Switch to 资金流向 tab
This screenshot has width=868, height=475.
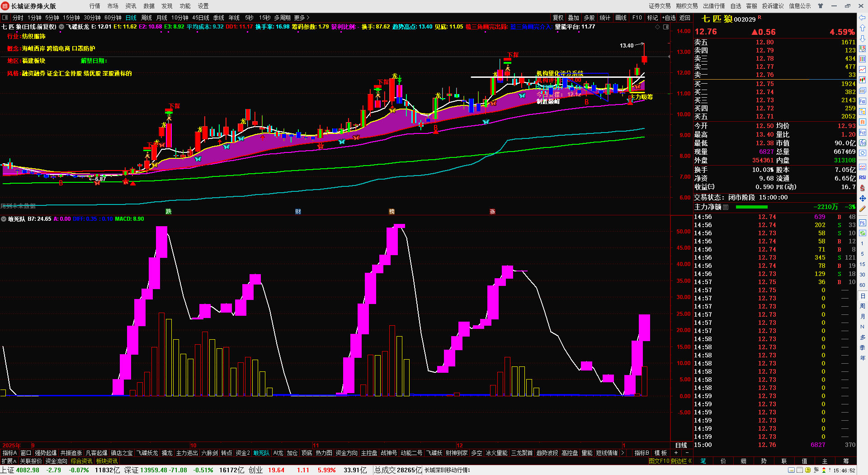point(57,461)
